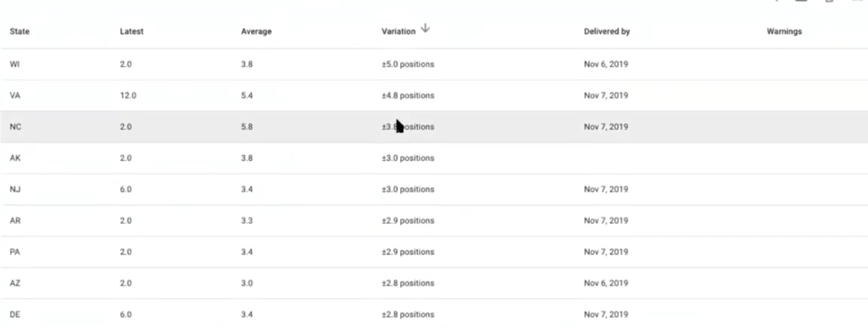Select the AR state cell
The width and height of the screenshot is (868, 328).
coord(15,220)
